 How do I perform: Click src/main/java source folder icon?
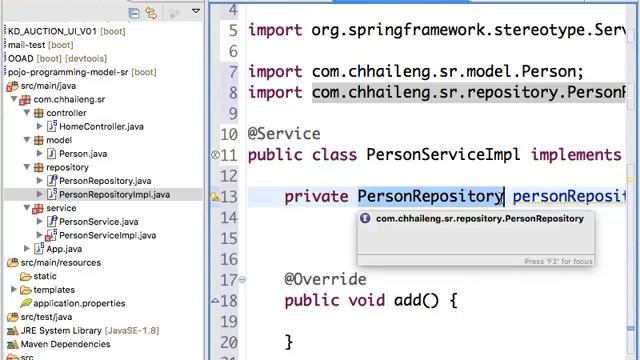point(13,86)
